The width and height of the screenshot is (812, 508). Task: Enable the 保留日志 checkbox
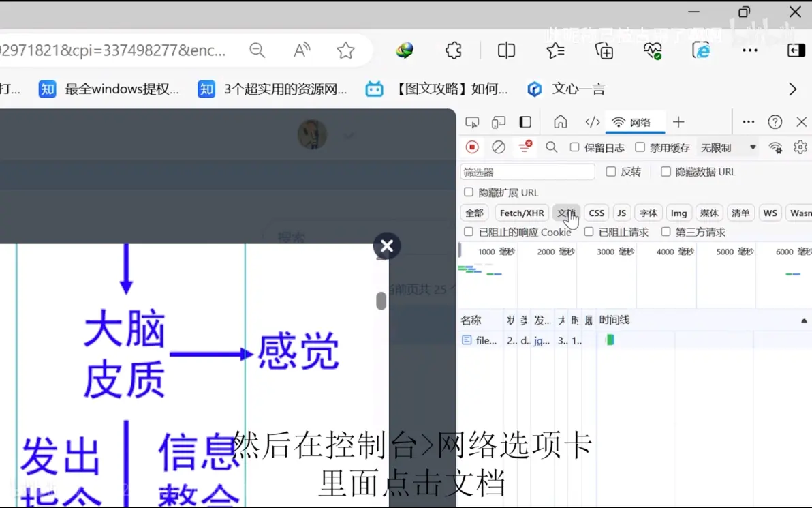(574, 147)
